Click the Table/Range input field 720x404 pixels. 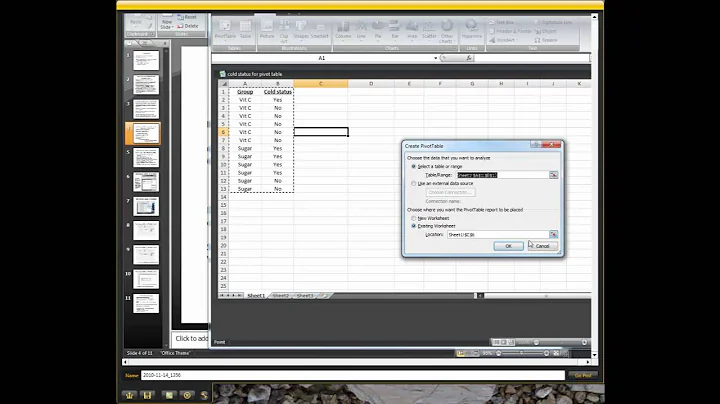point(502,175)
